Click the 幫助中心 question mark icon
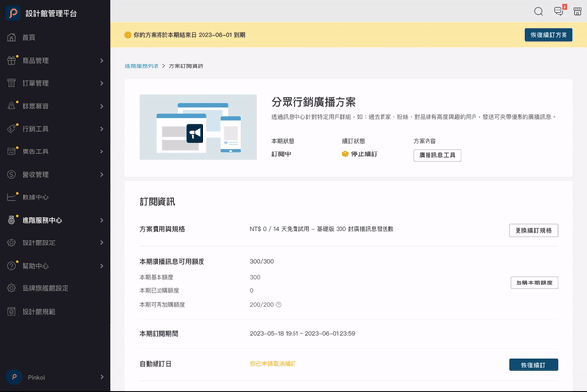The height and width of the screenshot is (392, 587). (11, 266)
